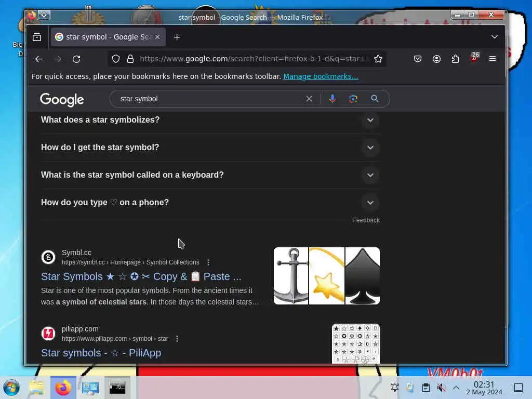Open the tracking protection shield icon
Image resolution: width=532 pixels, height=399 pixels.
click(x=116, y=59)
